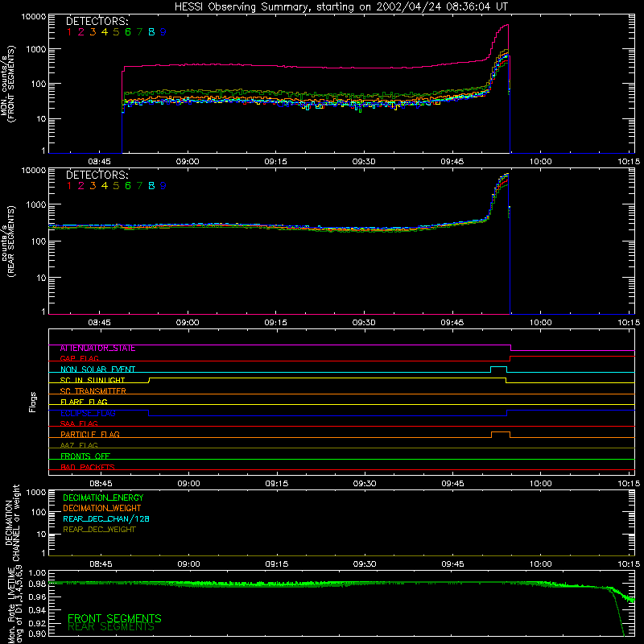Click the HESSI Observing Summary title text
The width and height of the screenshot is (644, 644).
tap(341, 6)
